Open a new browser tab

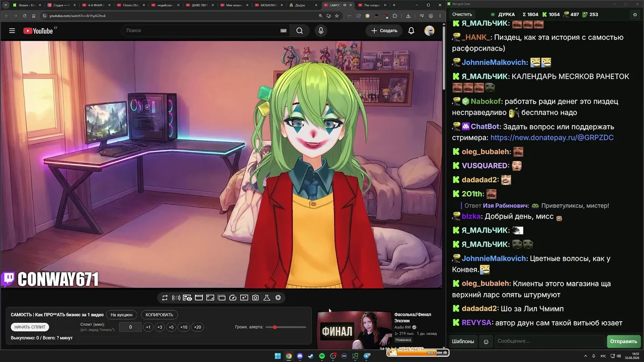tap(394, 5)
